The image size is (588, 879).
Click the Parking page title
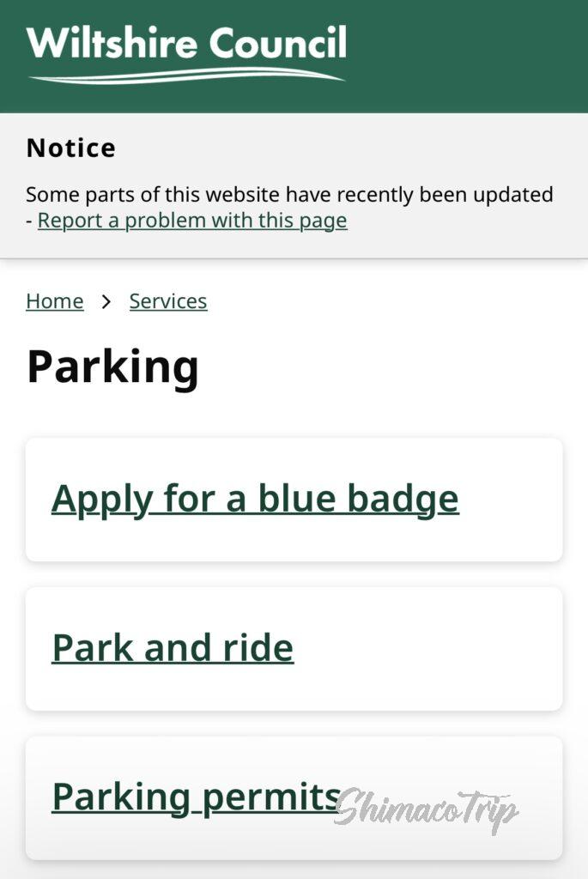pos(112,367)
